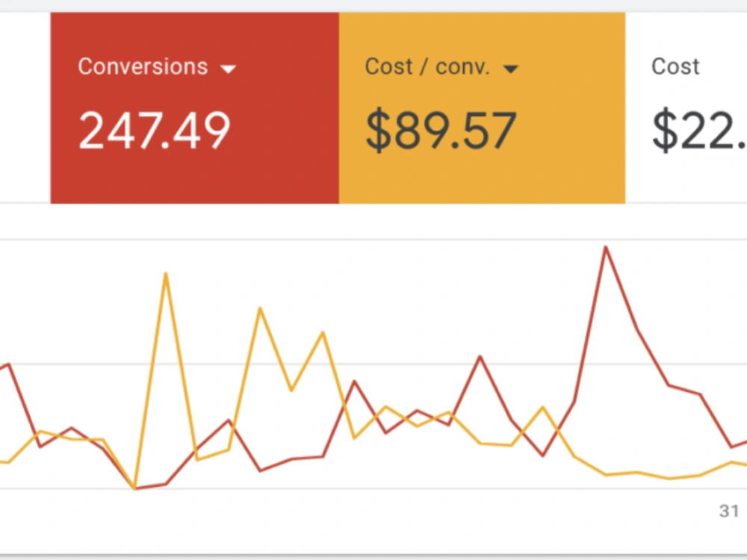Click the 247.49 conversions value
Viewport: 747px width, 560px height.
(x=155, y=131)
